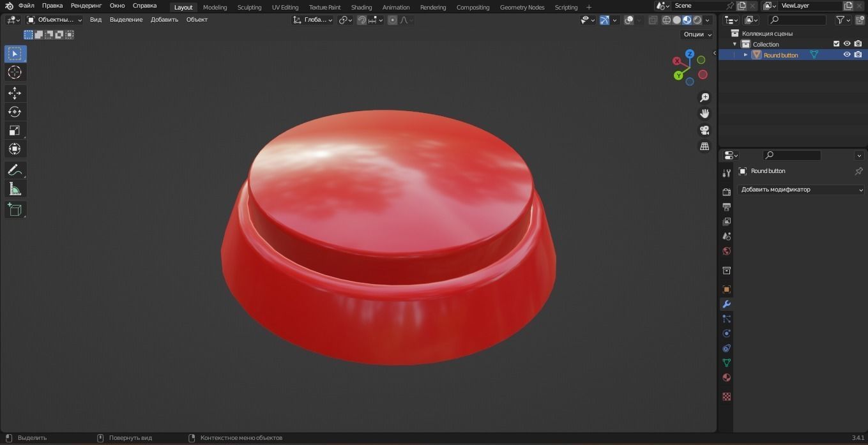Image resolution: width=868 pixels, height=445 pixels.
Task: Open the Добавить модификатор dropdown
Action: point(802,190)
